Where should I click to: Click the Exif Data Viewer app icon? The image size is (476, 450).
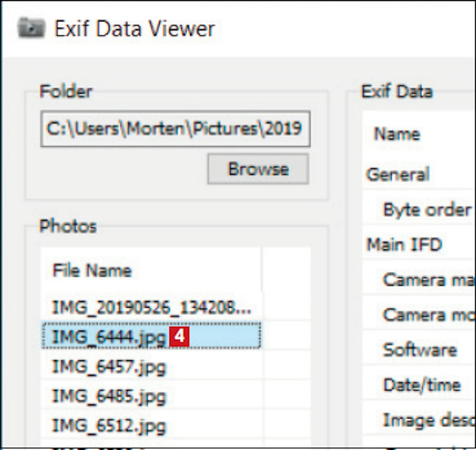(31, 28)
